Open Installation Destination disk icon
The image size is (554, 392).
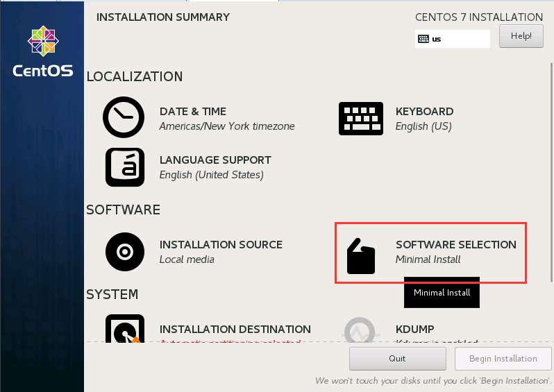125,328
